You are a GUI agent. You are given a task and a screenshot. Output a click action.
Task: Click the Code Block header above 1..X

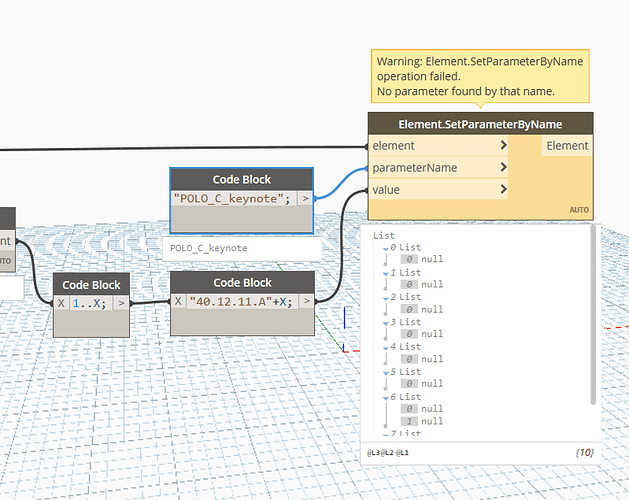pyautogui.click(x=91, y=285)
